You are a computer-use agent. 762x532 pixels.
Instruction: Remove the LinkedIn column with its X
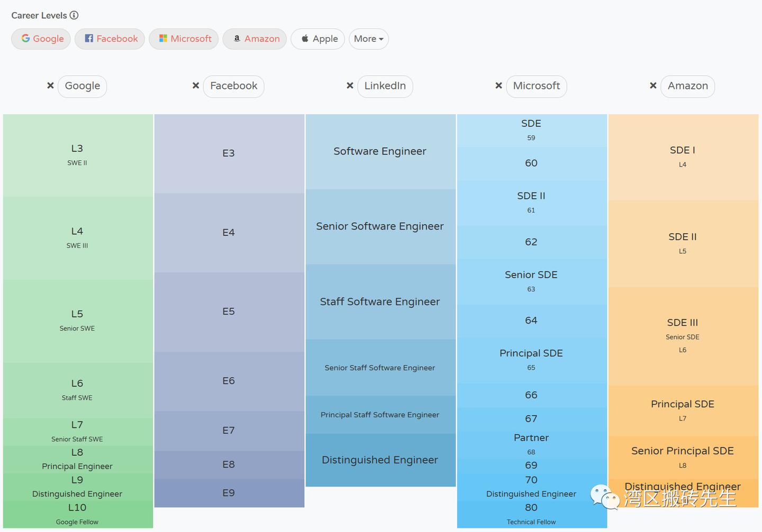tap(350, 86)
